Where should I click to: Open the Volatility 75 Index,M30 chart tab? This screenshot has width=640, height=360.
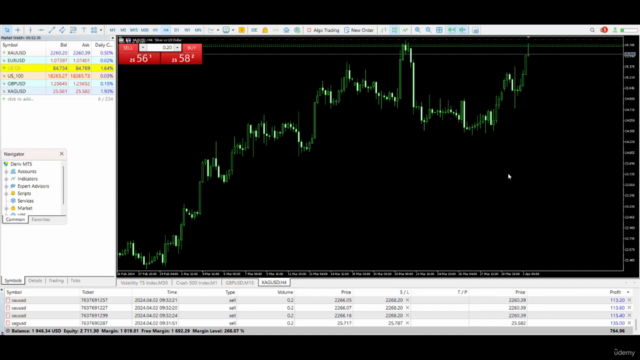144,282
